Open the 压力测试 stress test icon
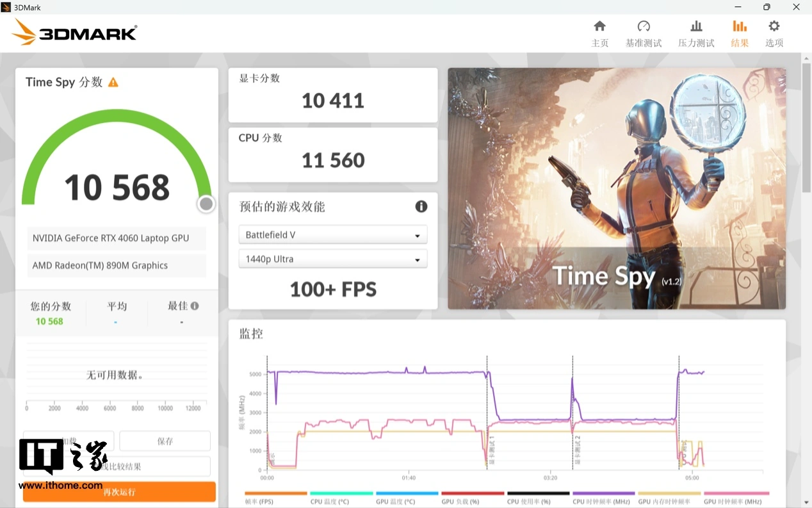 pyautogui.click(x=696, y=26)
